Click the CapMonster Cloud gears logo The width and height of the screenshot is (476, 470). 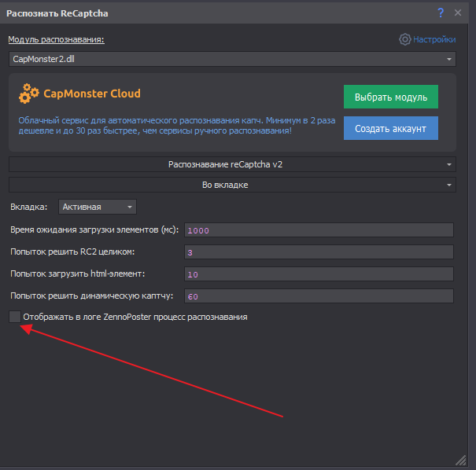tap(29, 94)
